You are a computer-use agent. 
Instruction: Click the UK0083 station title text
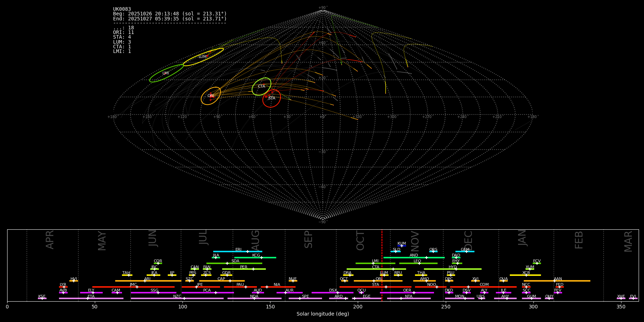(122, 9)
